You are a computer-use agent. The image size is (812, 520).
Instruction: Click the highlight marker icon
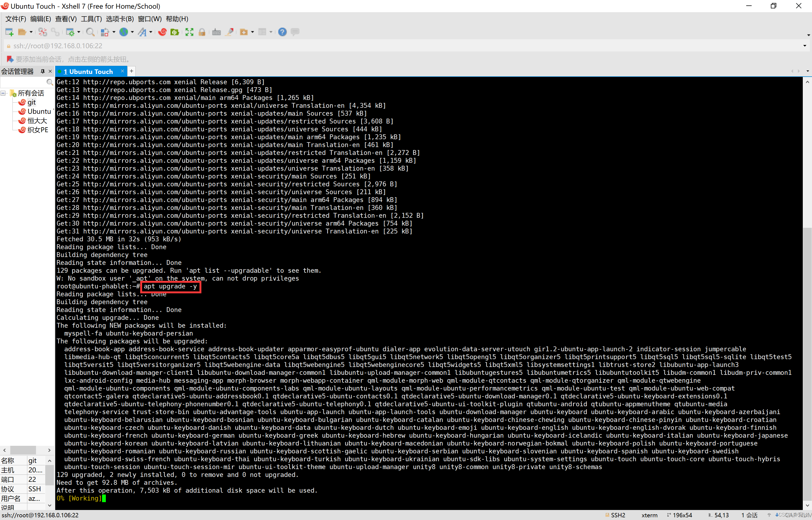click(x=230, y=32)
